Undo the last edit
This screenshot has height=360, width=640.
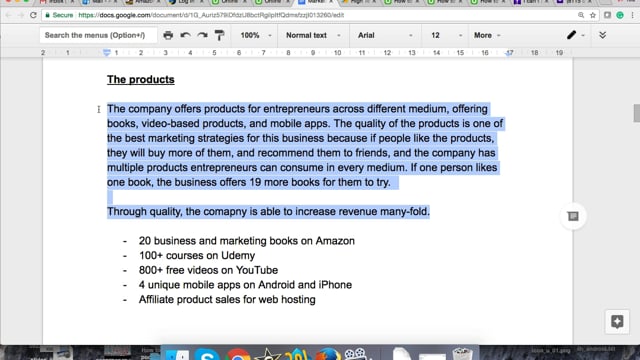185,35
